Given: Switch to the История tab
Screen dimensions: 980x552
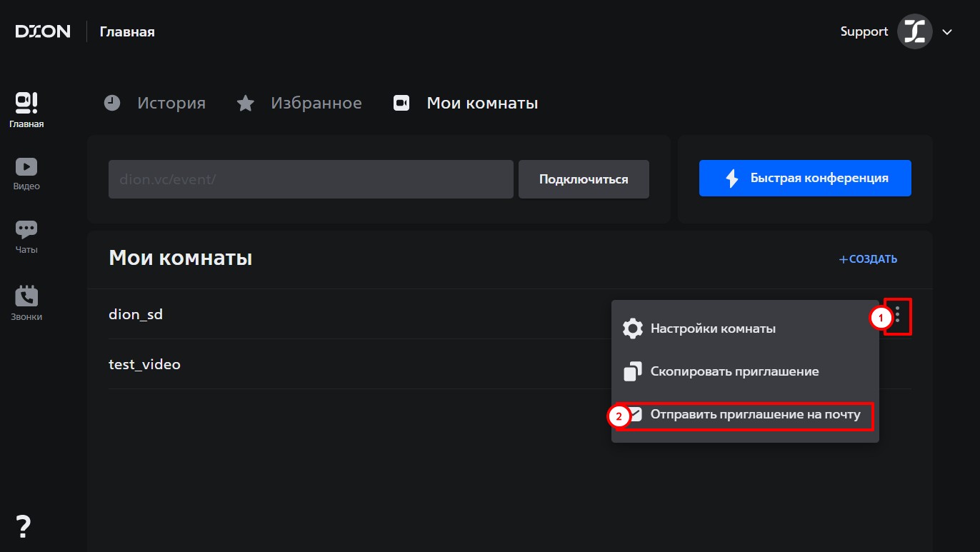Looking at the screenshot, I should click(x=155, y=103).
